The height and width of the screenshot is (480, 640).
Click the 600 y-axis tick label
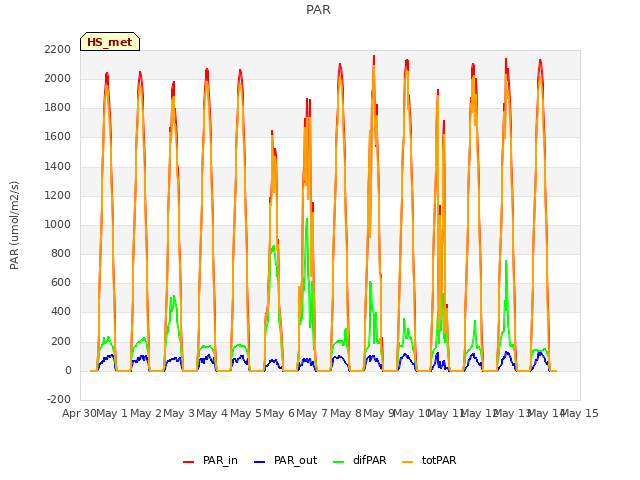click(x=61, y=282)
